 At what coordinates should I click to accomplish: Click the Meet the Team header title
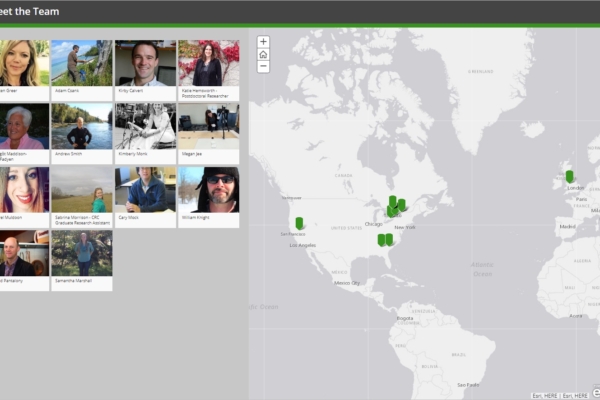tap(30, 12)
